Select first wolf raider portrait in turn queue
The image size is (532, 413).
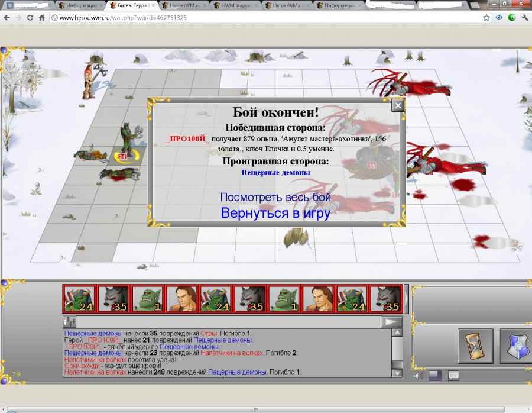(113, 299)
